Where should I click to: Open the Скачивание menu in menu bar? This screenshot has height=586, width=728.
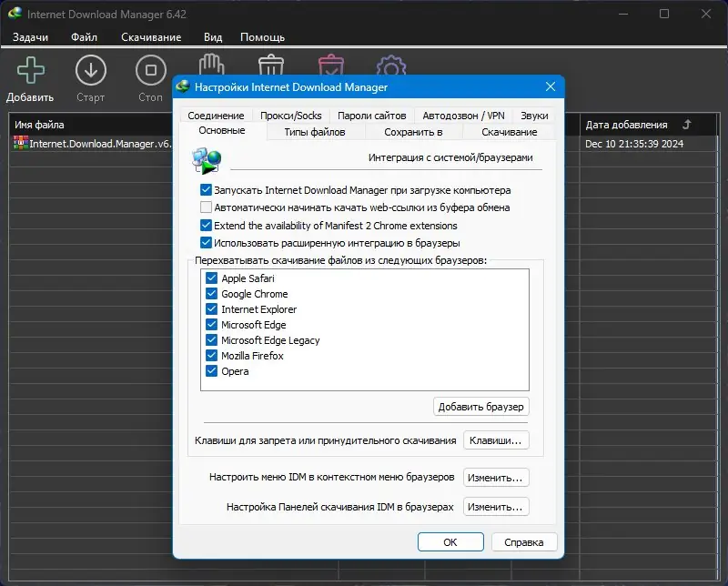pyautogui.click(x=151, y=37)
